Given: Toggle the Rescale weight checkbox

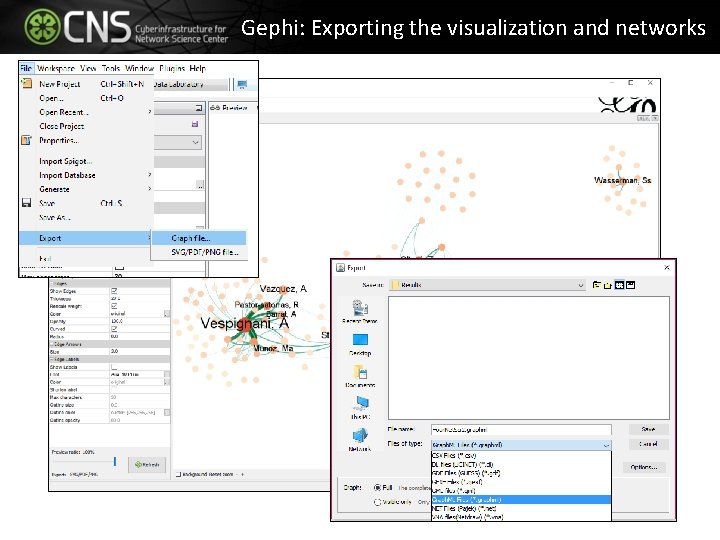Looking at the screenshot, I should pos(114,306).
